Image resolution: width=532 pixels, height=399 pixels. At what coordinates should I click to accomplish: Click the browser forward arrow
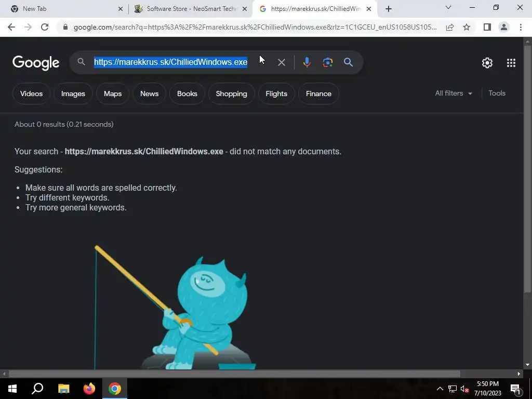28,27
